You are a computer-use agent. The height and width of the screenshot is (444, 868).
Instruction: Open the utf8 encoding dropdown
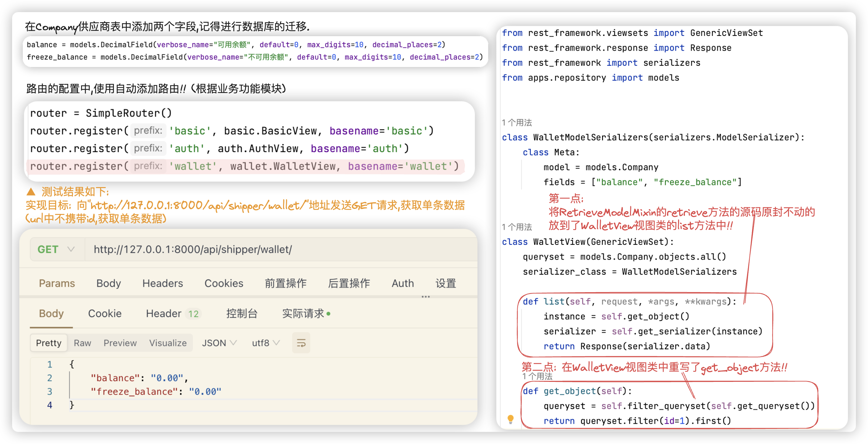point(266,343)
